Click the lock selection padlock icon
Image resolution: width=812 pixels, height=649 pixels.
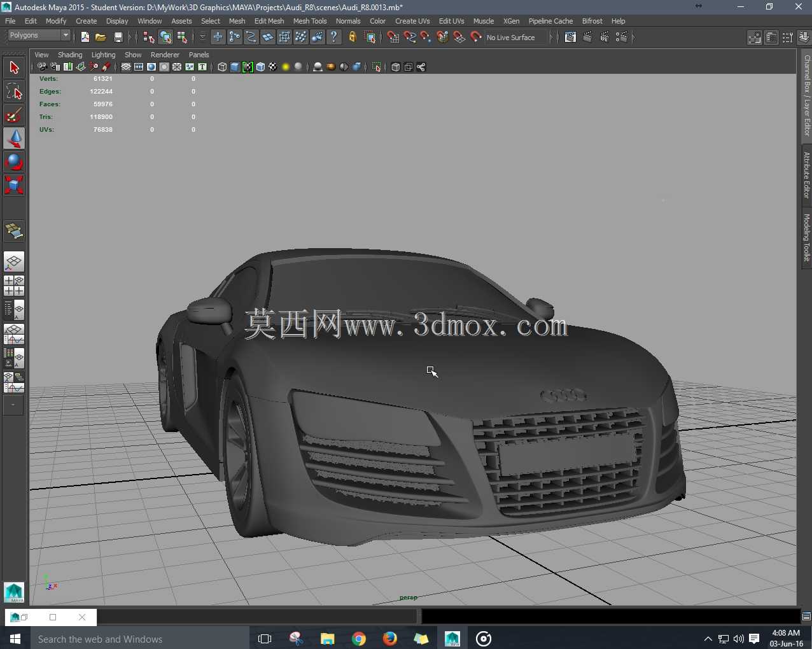coord(353,37)
